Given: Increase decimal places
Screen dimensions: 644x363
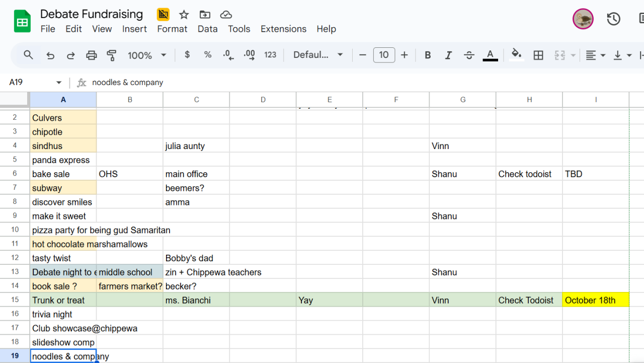Looking at the screenshot, I should pos(249,55).
